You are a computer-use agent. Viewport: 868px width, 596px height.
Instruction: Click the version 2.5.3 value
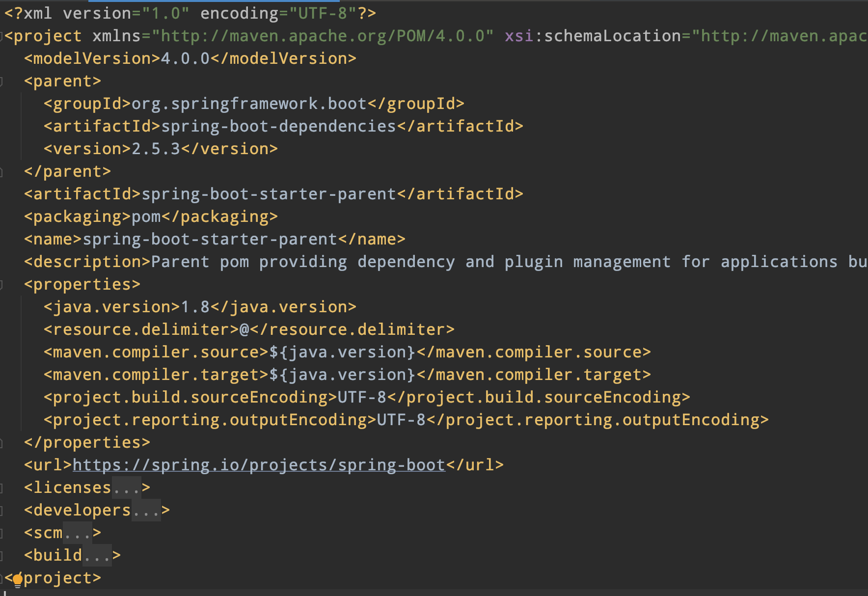click(156, 149)
